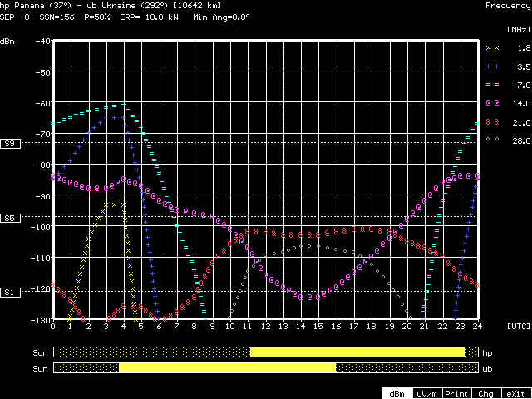The height and width of the screenshot is (399, 532).
Task: Click the 'Min Ang=8.0°' header value
Action: pyautogui.click(x=221, y=17)
